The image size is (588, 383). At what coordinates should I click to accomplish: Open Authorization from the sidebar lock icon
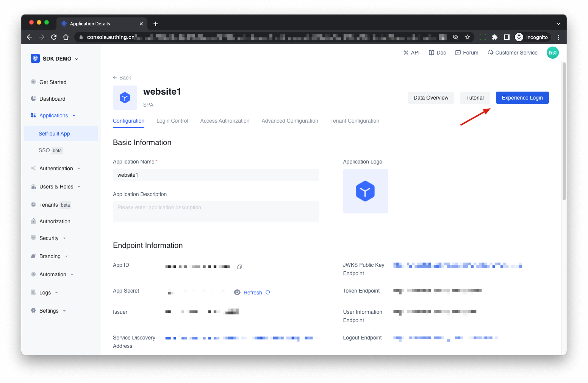point(33,221)
